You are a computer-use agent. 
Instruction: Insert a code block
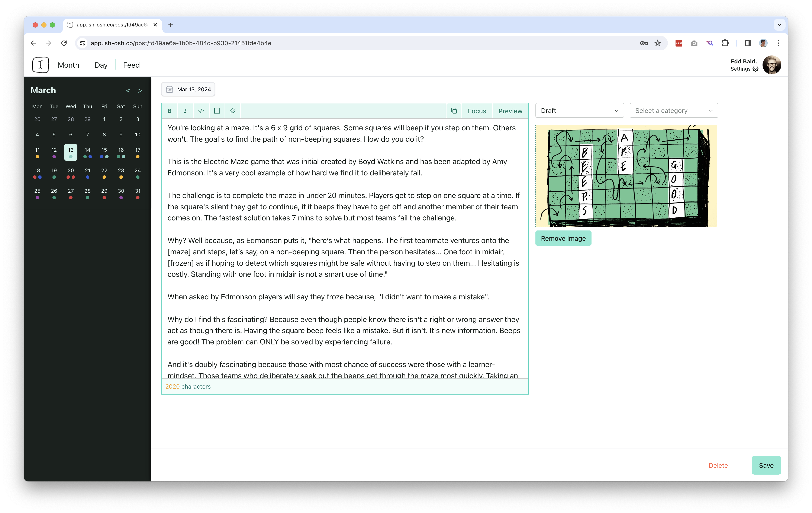pyautogui.click(x=201, y=111)
